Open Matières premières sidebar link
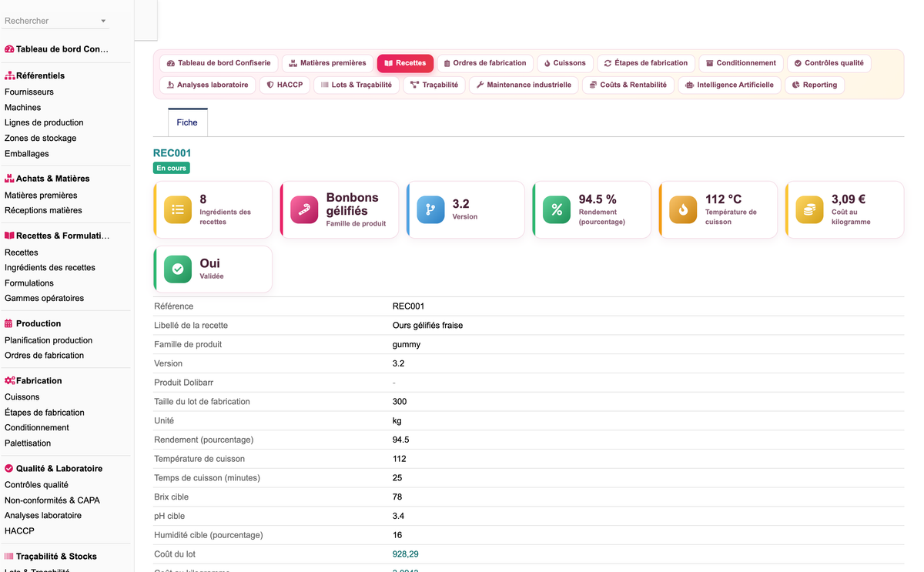This screenshot has height=572, width=924. (41, 196)
